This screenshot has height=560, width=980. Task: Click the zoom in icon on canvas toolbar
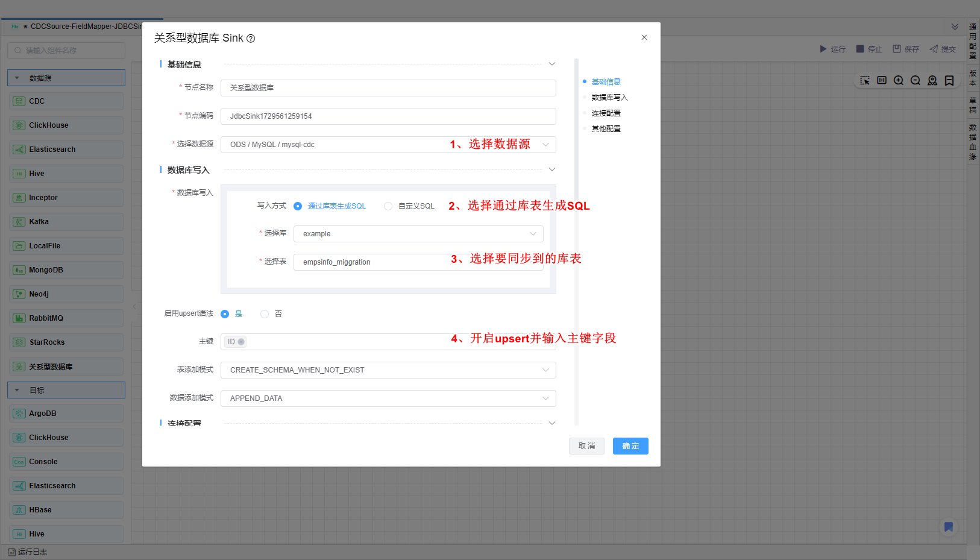pos(899,80)
